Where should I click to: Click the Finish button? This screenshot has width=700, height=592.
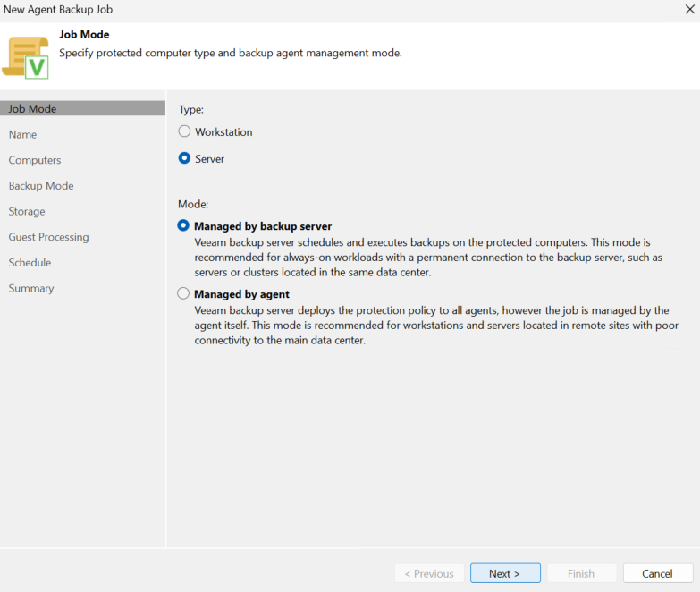581,573
